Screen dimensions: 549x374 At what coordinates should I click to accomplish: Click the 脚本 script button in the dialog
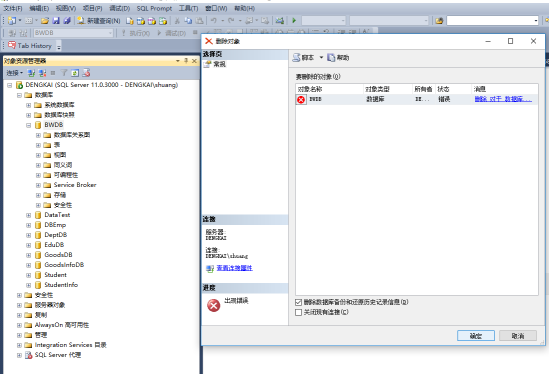tap(303, 57)
